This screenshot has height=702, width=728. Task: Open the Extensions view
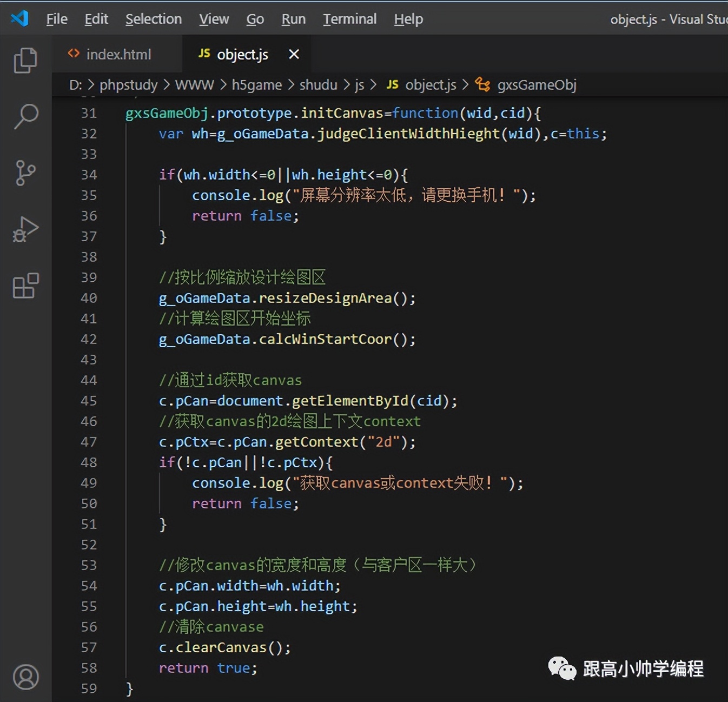(x=25, y=286)
